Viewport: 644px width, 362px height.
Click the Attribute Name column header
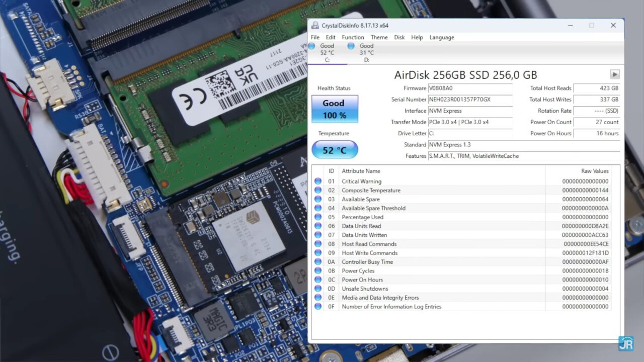point(361,171)
